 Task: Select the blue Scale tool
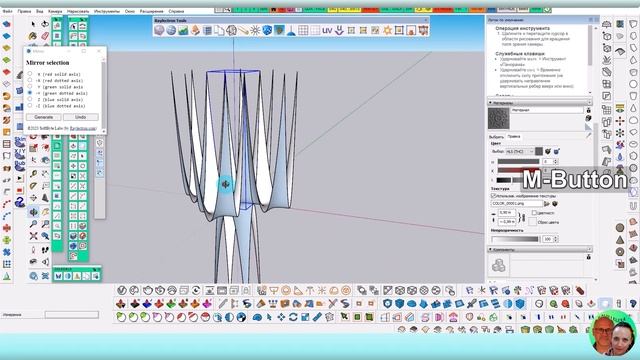click(305, 317)
